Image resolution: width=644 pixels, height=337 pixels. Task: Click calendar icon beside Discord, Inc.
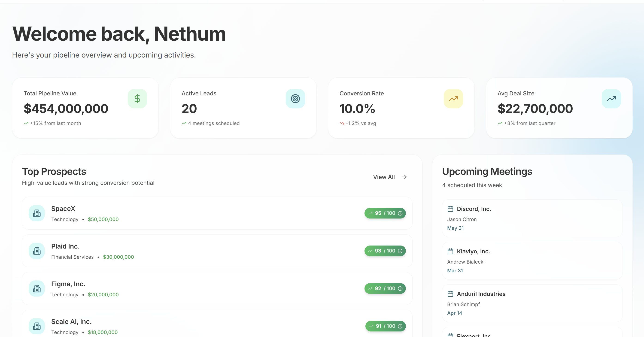pyautogui.click(x=450, y=209)
